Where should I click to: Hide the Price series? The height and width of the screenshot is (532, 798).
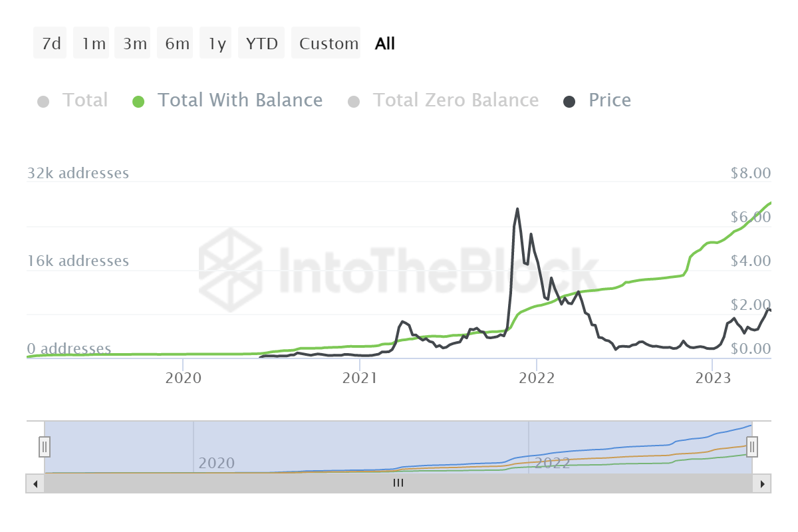click(x=609, y=100)
